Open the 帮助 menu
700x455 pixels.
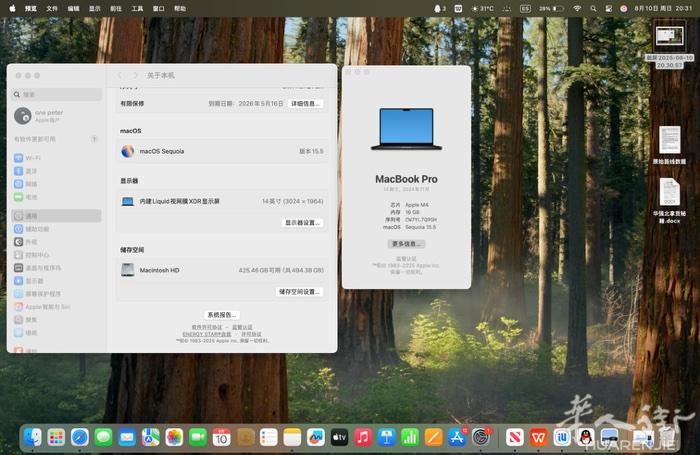click(x=180, y=8)
